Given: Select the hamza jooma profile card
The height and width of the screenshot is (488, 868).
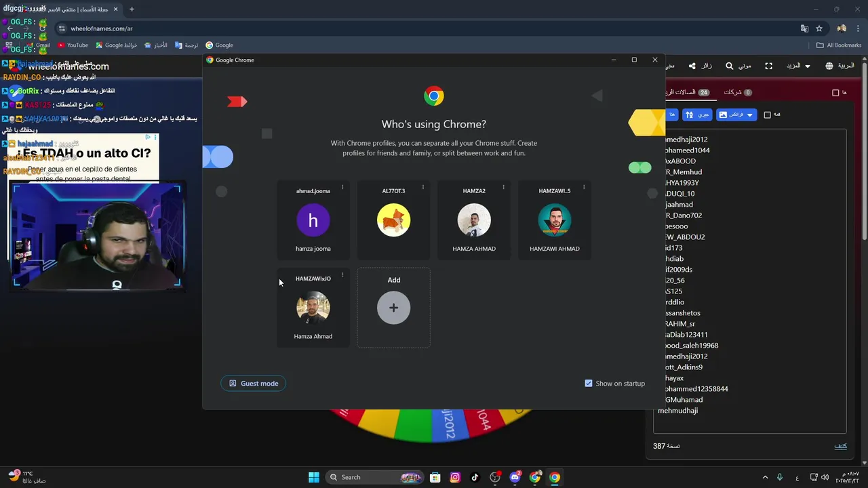Looking at the screenshot, I should point(313,220).
